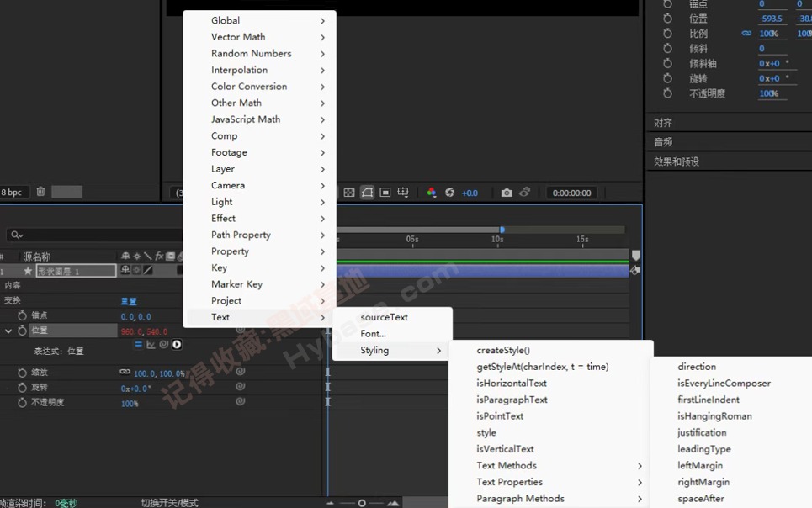Click the timeline zoom slider knob
This screenshot has width=812, height=508.
pos(362,503)
